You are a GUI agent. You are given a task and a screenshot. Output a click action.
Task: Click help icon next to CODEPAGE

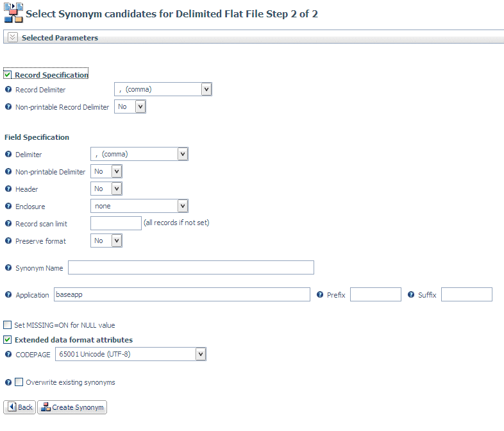tap(8, 354)
